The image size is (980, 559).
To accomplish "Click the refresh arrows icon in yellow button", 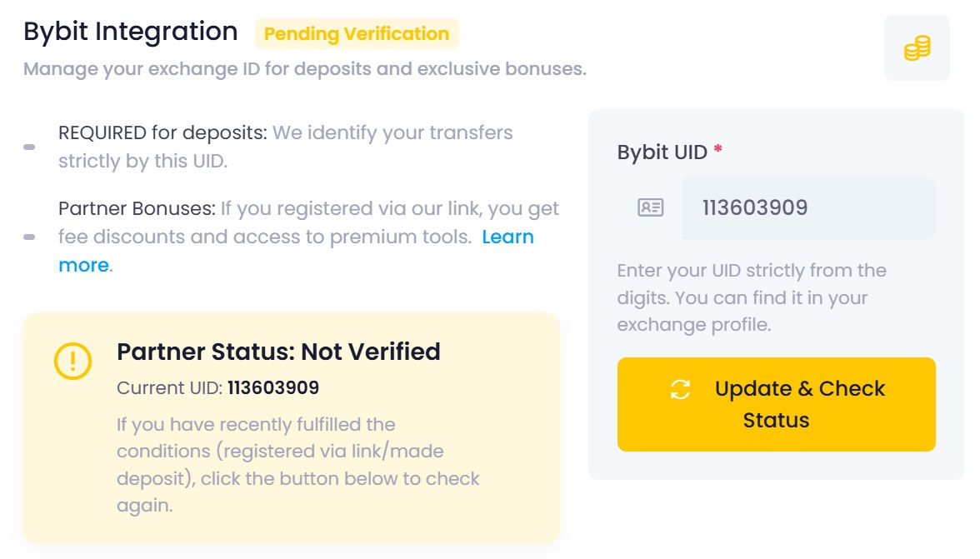I will [x=681, y=389].
